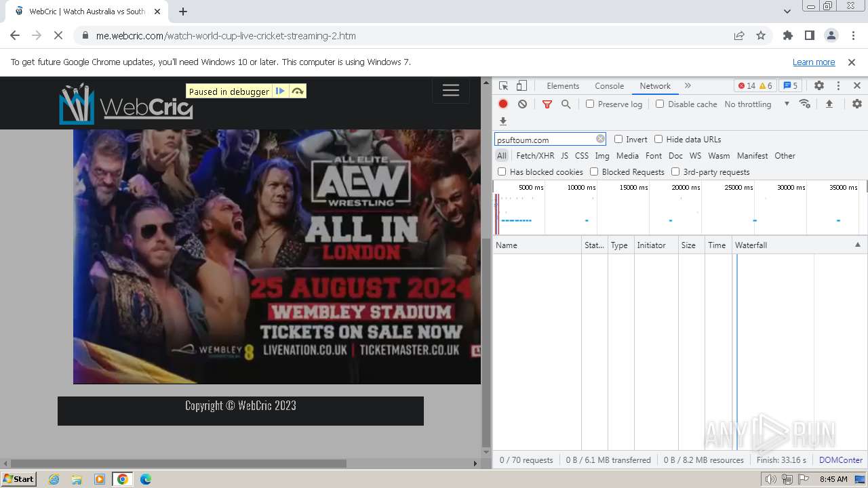Toggle the red funnel filter icon
The height and width of the screenshot is (488, 868).
547,104
